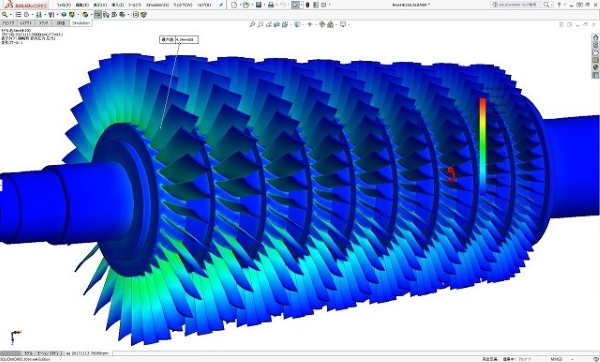
Task: Click the Zoom to Fit icon above viewport
Action: (252, 24)
